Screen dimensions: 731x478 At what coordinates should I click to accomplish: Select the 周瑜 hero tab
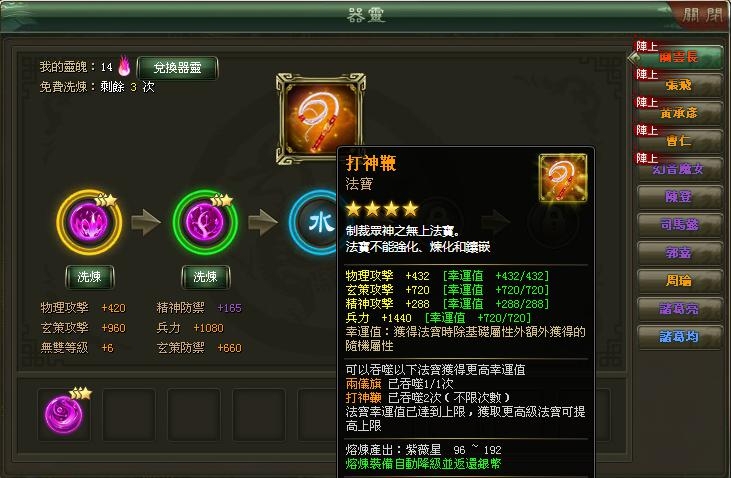pyautogui.click(x=679, y=281)
